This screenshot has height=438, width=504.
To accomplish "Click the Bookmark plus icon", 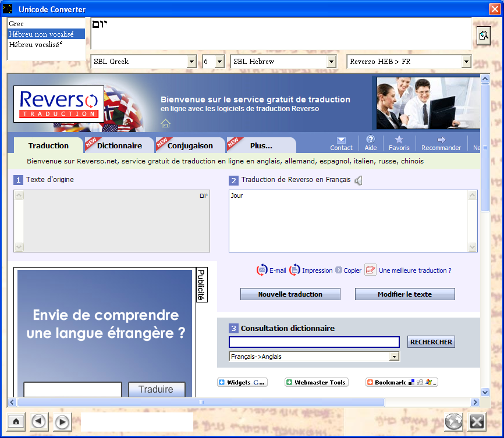I will pyautogui.click(x=370, y=382).
